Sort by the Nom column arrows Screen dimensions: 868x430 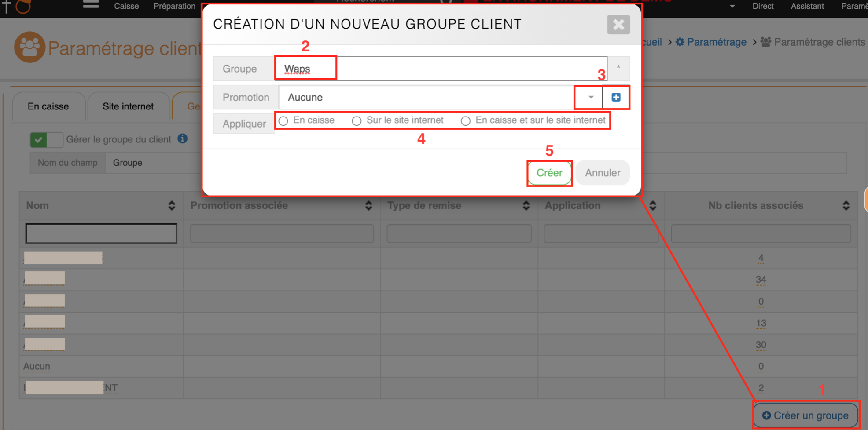coord(171,206)
